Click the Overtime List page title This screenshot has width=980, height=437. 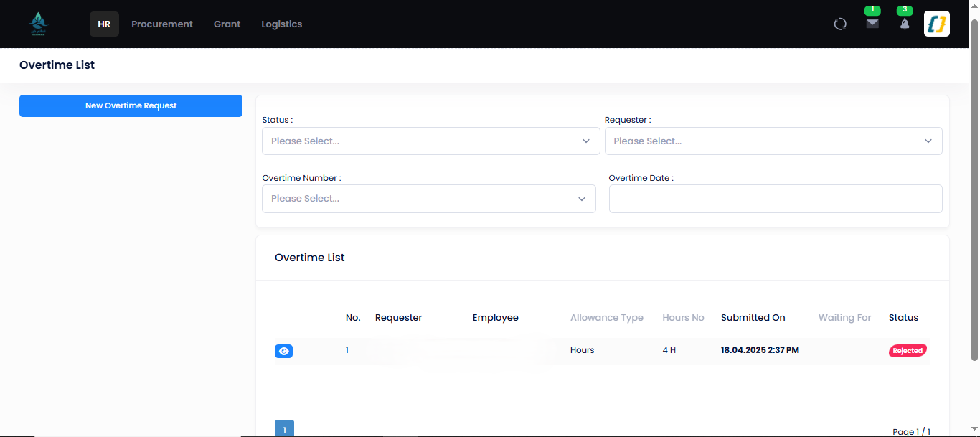click(57, 65)
